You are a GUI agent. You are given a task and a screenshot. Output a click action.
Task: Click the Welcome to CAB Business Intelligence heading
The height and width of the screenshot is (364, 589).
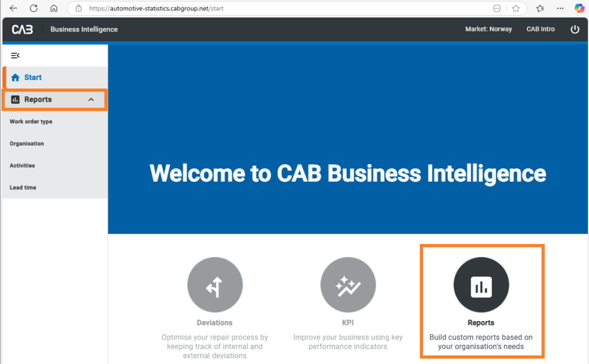347,173
